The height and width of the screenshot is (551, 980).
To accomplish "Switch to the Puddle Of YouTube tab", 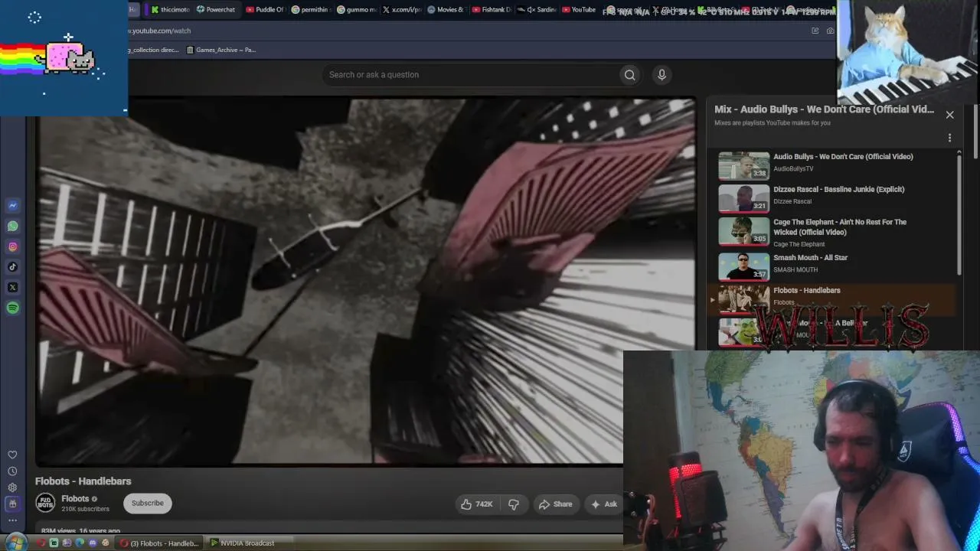I will [265, 10].
